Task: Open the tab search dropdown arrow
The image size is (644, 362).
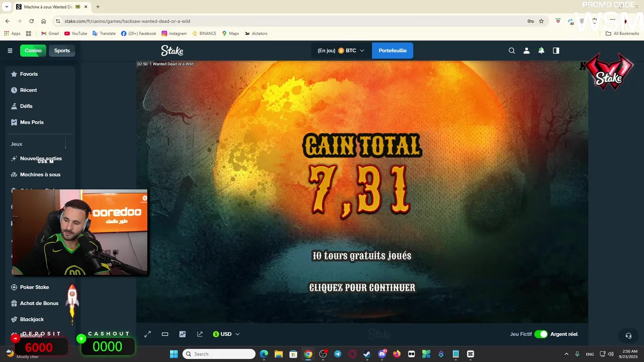Action: (x=7, y=7)
